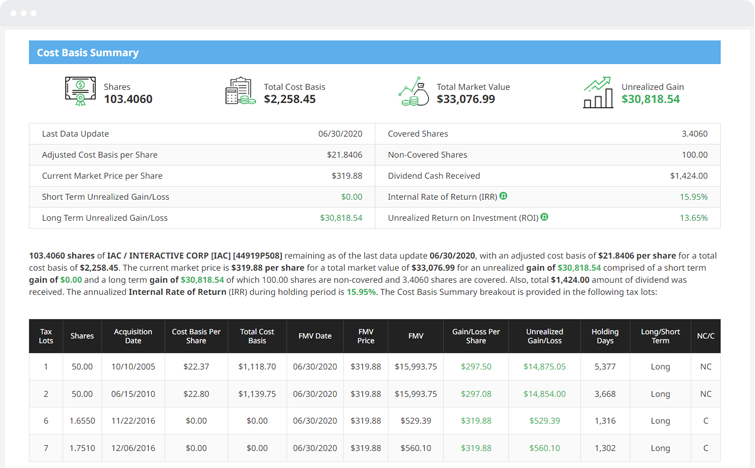Click the 13.65% ROI value
Image resolution: width=755 pixels, height=468 pixels.
(x=693, y=217)
